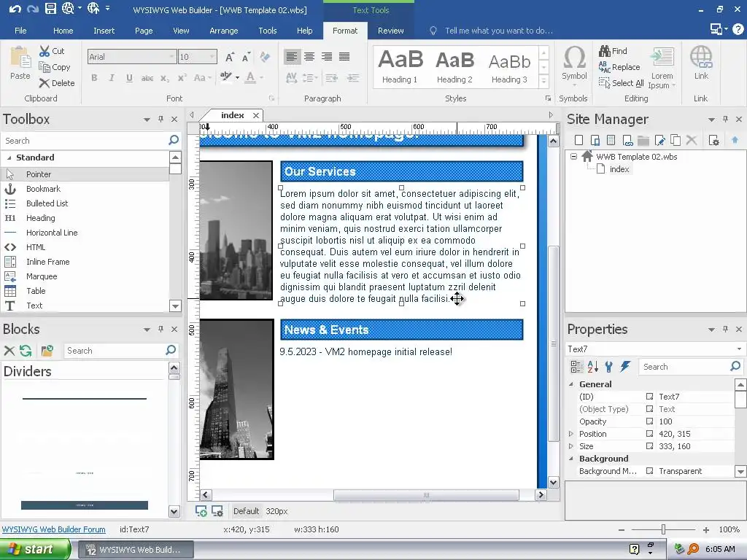Switch to the Arrange ribbon tab

pos(223,31)
